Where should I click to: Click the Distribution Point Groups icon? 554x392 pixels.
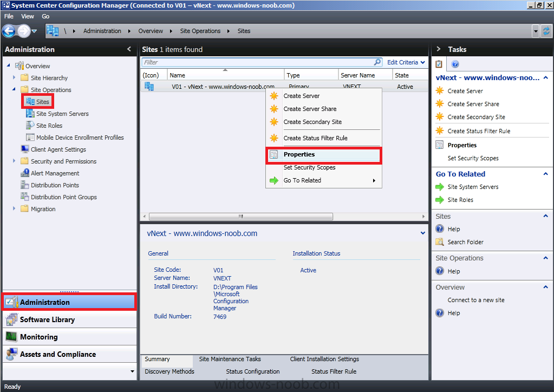click(25, 197)
